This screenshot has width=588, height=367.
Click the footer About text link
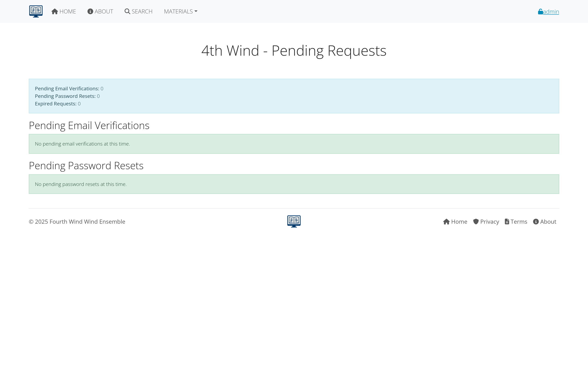548,222
